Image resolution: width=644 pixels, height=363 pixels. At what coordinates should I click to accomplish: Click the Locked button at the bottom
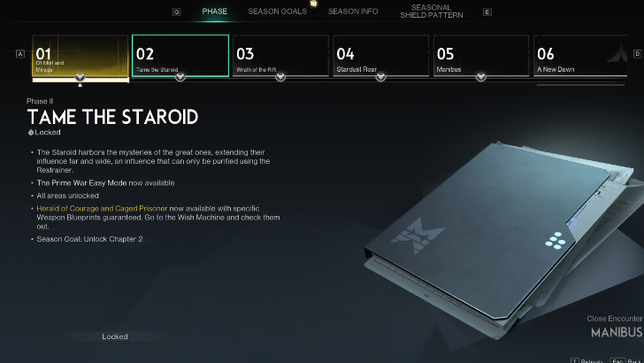(115, 336)
